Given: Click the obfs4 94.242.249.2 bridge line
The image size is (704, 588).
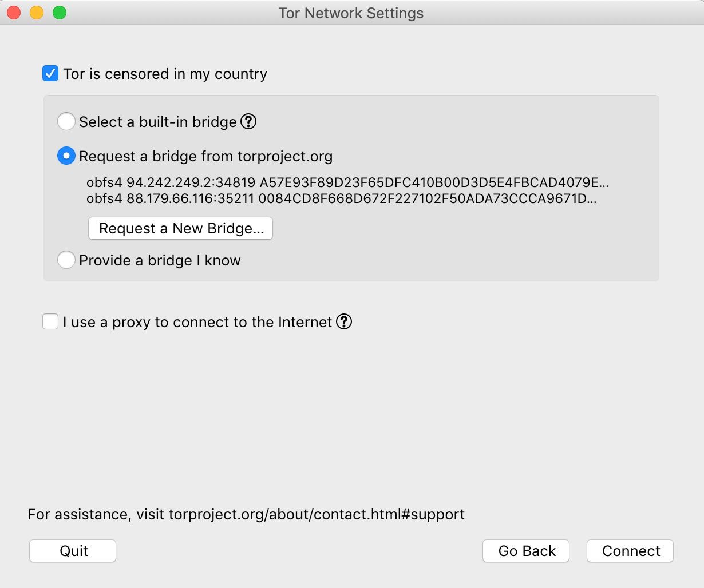Looking at the screenshot, I should pyautogui.click(x=347, y=183).
